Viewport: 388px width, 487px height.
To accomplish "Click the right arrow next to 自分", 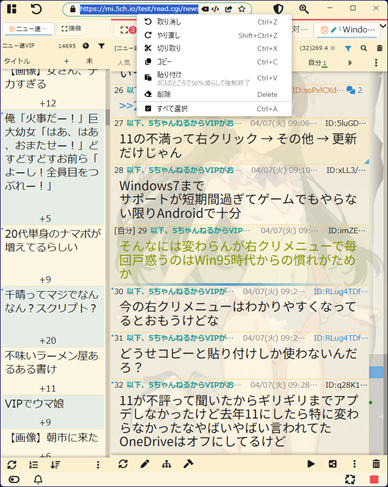I will pos(350,63).
